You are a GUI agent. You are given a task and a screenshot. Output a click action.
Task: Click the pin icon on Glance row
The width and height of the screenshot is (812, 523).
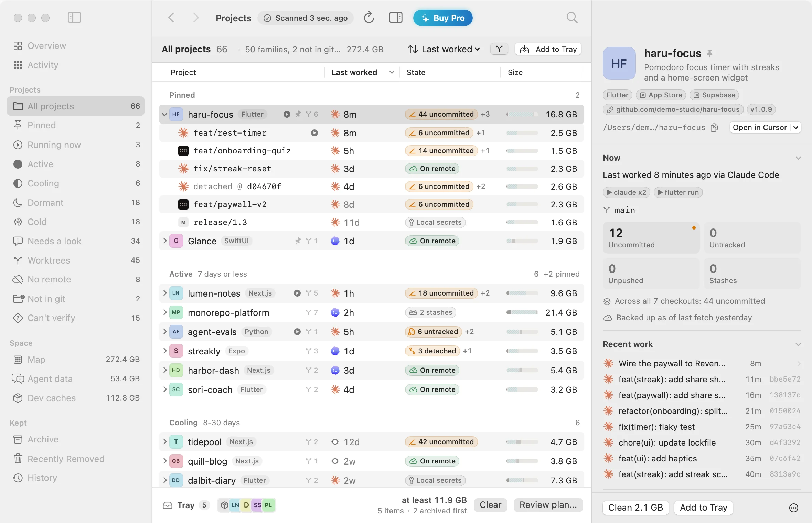point(298,241)
